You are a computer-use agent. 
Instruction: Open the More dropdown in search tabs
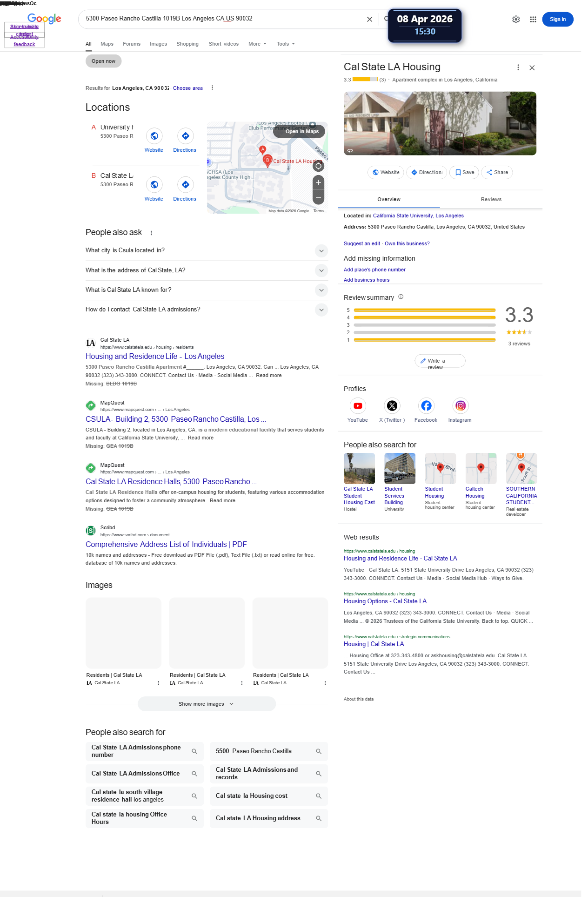click(257, 44)
